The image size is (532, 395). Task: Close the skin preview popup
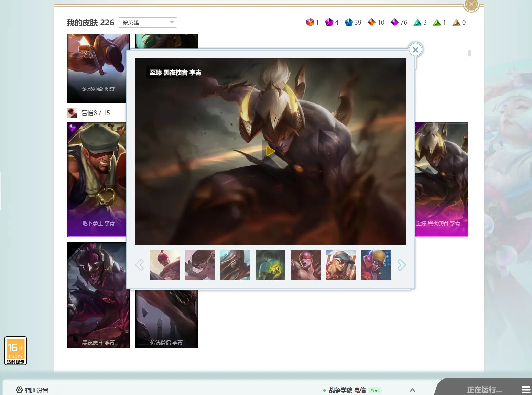point(415,50)
